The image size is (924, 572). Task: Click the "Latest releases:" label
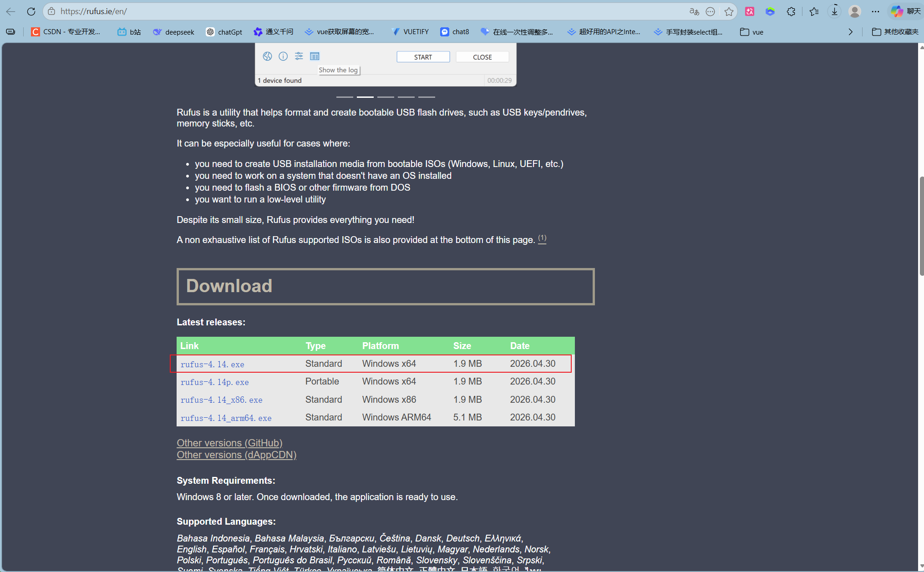tap(211, 322)
